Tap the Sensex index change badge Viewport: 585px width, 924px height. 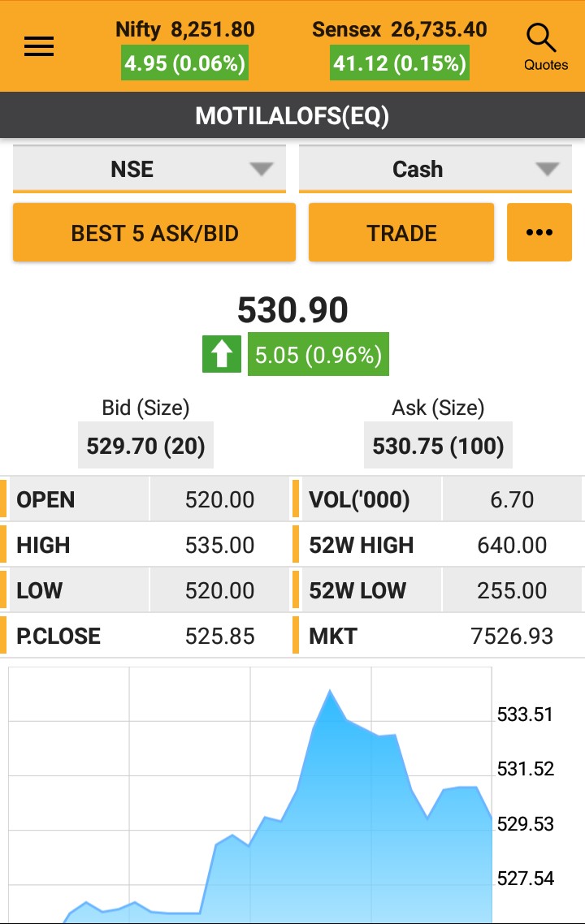point(400,63)
